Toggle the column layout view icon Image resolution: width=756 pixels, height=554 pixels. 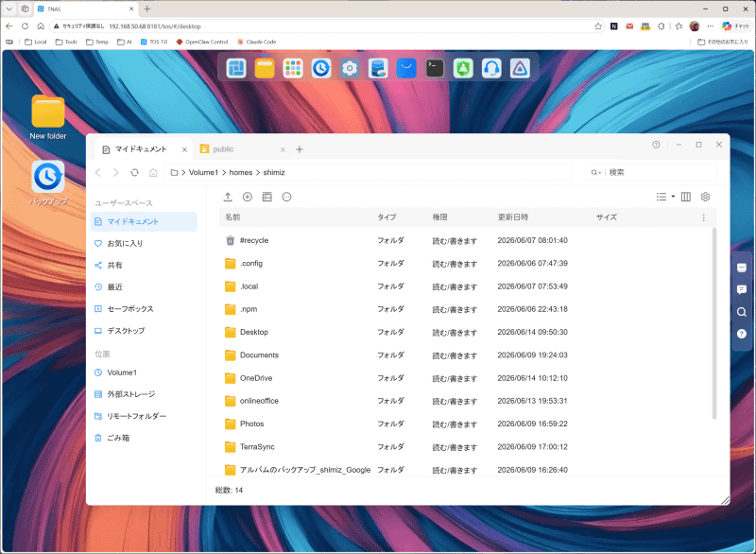tap(686, 197)
